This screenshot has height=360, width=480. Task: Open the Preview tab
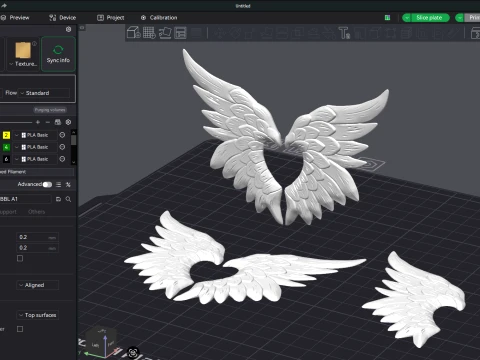(16, 18)
